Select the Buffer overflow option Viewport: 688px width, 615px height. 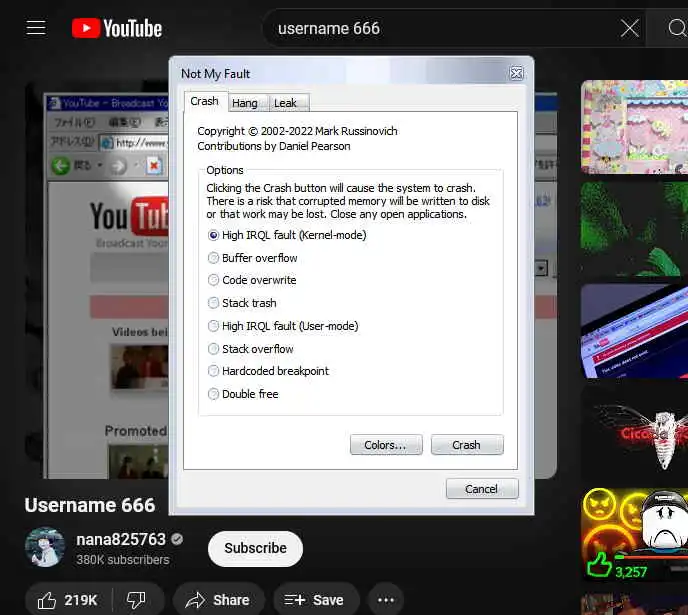(x=253, y=258)
